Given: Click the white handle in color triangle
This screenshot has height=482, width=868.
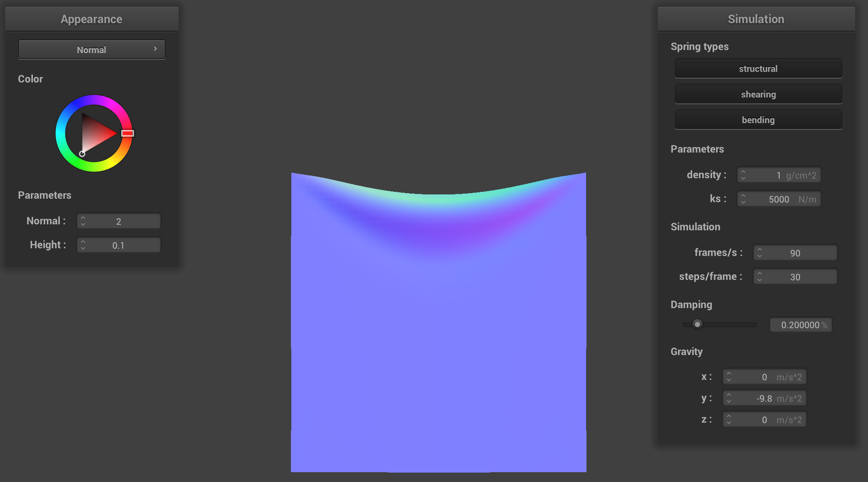Looking at the screenshot, I should click(82, 154).
